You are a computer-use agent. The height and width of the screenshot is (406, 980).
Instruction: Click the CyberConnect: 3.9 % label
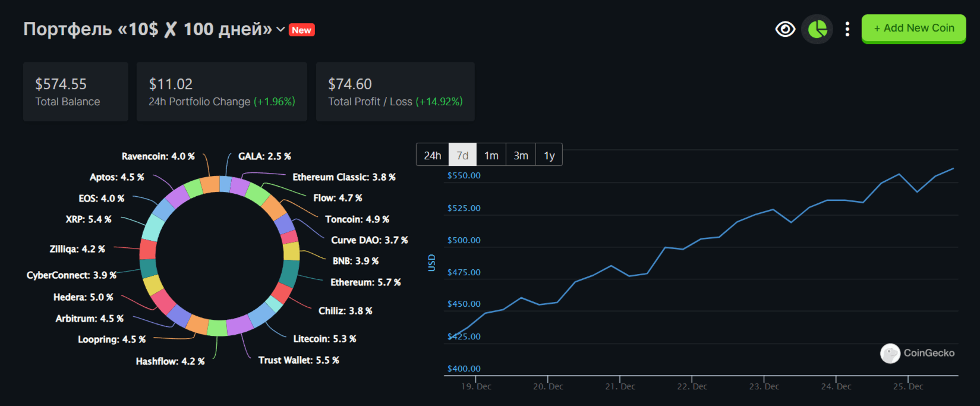[71, 275]
